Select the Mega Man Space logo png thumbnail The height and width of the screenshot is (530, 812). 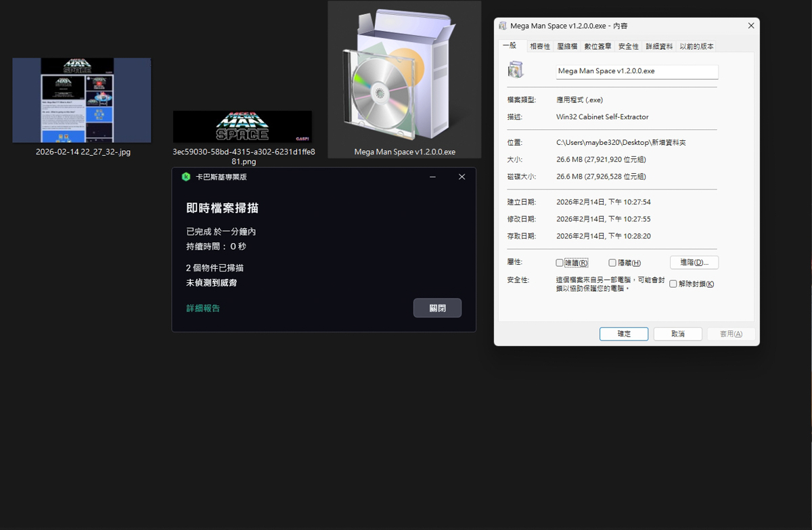pyautogui.click(x=242, y=127)
